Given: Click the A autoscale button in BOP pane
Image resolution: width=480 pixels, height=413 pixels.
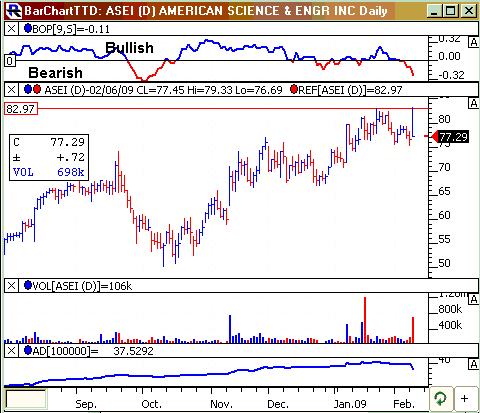Looking at the screenshot, I should coord(473,42).
